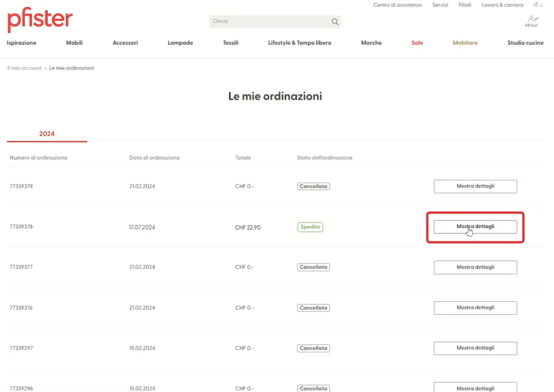Show details for order 77339378

click(x=475, y=227)
